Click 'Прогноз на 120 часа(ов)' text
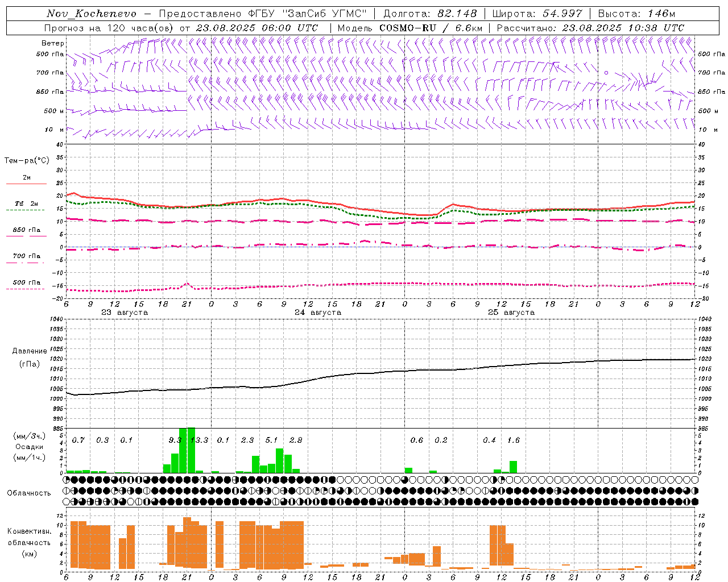The width and height of the screenshot is (728, 582). [x=110, y=28]
